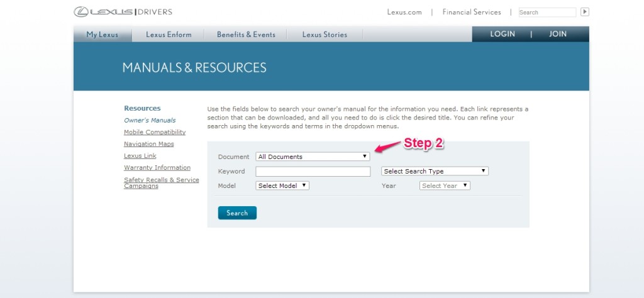Image resolution: width=644 pixels, height=298 pixels.
Task: Open the Mobile Compatibility link
Action: pos(155,132)
